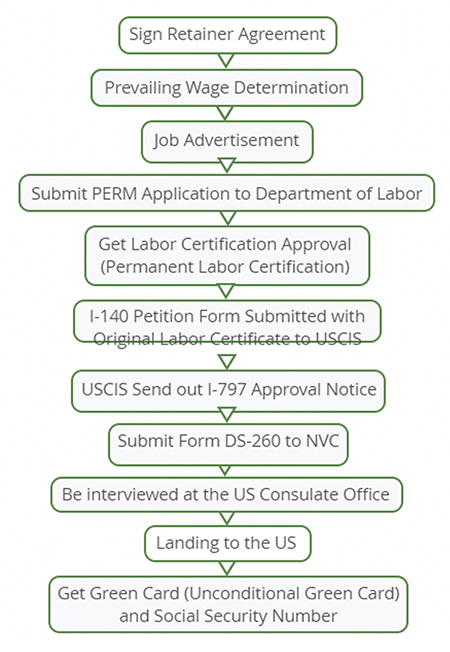
Task: Select the Landing to the US step
Action: click(x=227, y=543)
